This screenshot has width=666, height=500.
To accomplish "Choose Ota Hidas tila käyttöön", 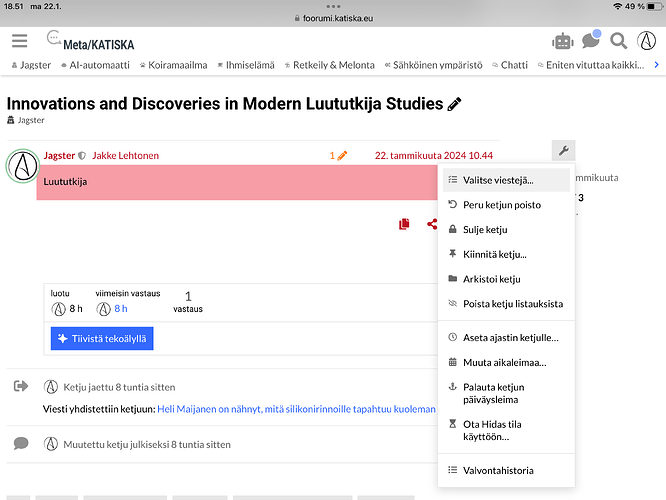I will (x=506, y=430).
